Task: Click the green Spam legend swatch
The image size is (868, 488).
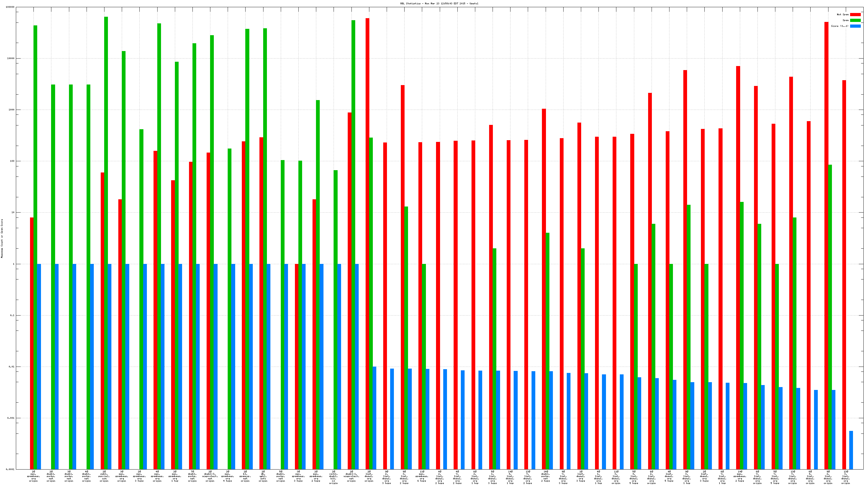Action: click(855, 20)
